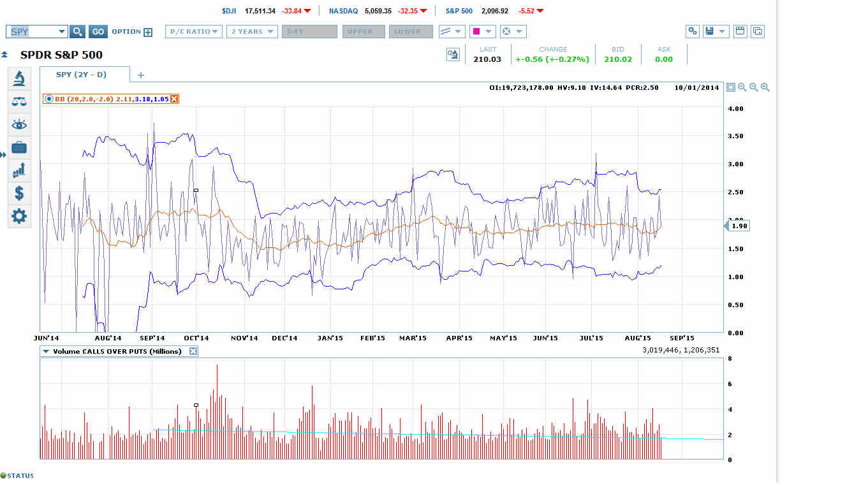Click the IV:14.64 readout
Screen dimensions: 868x485
(605, 87)
